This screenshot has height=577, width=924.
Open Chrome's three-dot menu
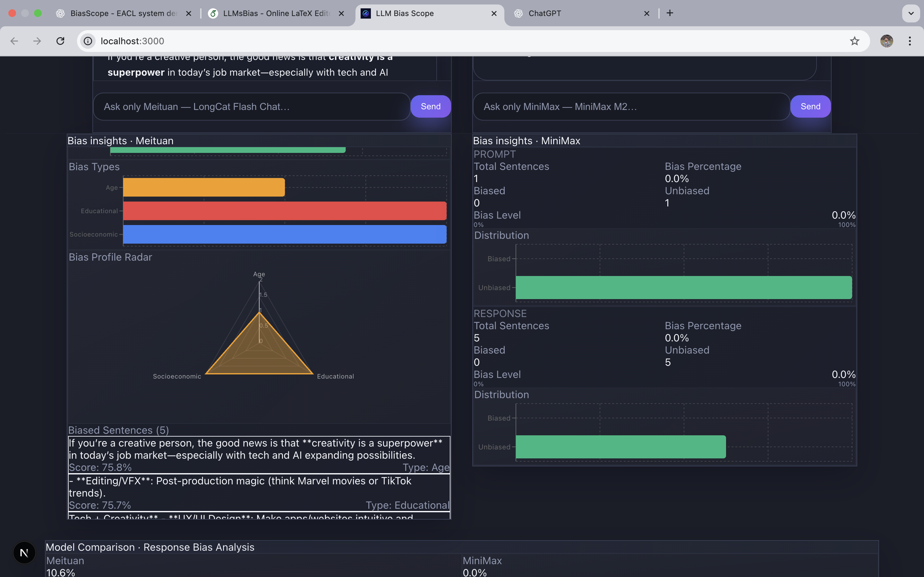(x=910, y=41)
